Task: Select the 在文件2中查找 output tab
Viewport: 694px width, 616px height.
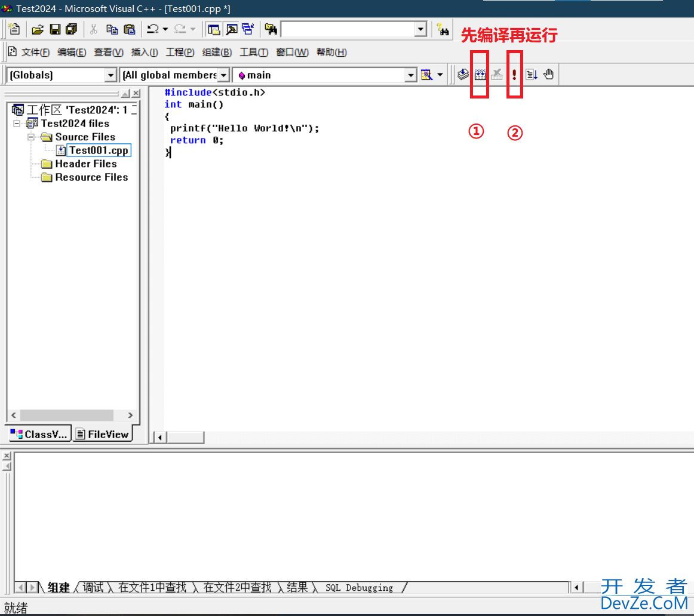Action: pos(237,587)
